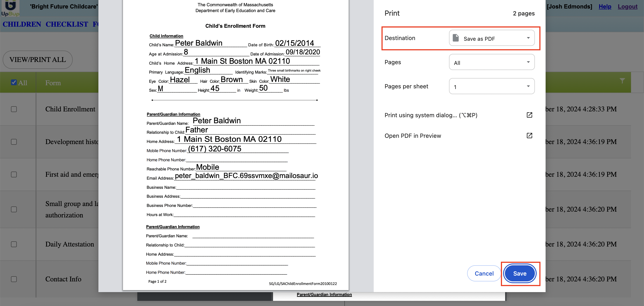
Task: Click the external-link icon beside system dialog
Action: tap(529, 115)
